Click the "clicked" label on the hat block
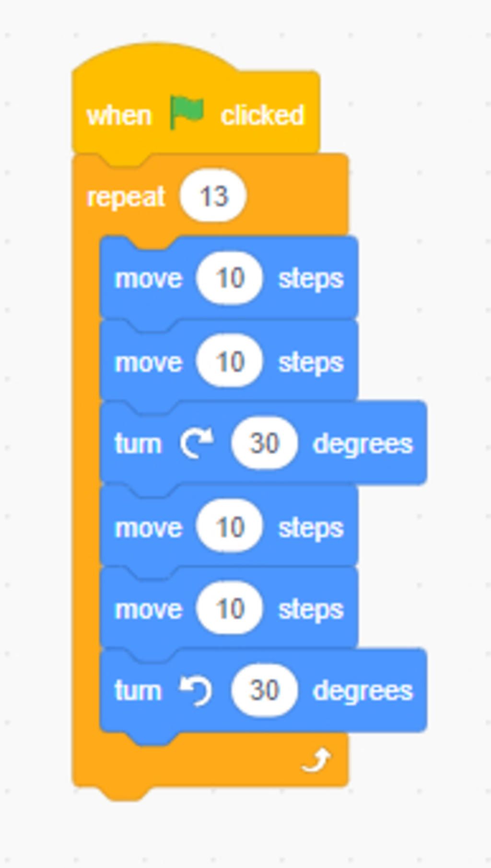The width and height of the screenshot is (491, 868). tap(262, 115)
